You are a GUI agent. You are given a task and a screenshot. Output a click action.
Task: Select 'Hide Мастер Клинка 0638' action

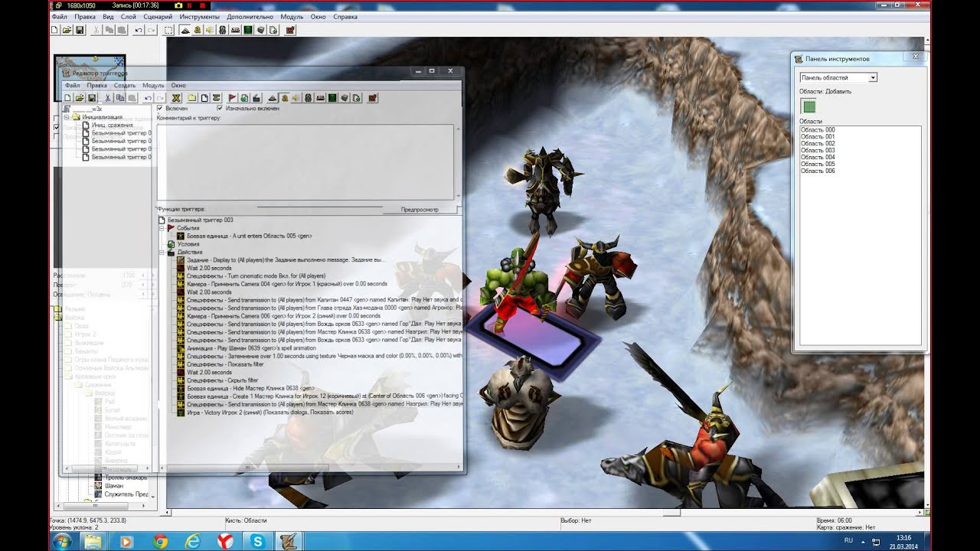[251, 389]
